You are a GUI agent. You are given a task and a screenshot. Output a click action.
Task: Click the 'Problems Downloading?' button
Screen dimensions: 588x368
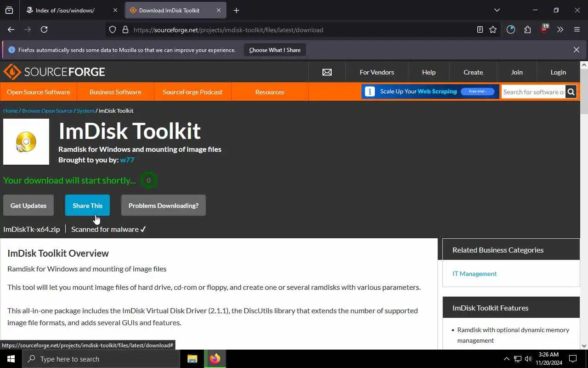point(164,206)
